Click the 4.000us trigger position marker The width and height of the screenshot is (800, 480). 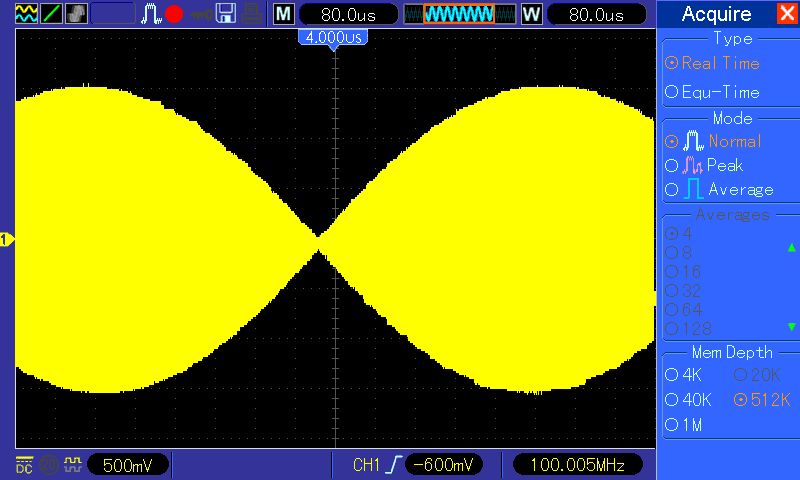click(x=334, y=39)
